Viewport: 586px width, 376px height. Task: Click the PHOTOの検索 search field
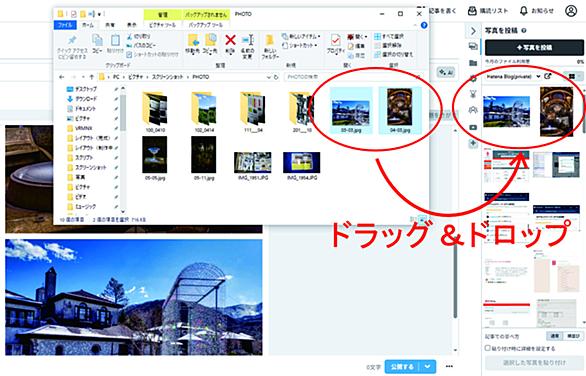click(x=351, y=77)
